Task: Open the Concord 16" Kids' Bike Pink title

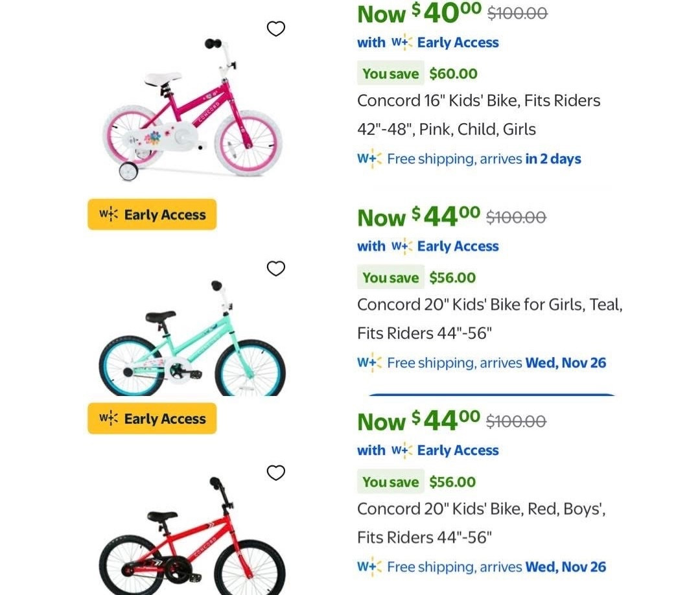Action: (478, 115)
